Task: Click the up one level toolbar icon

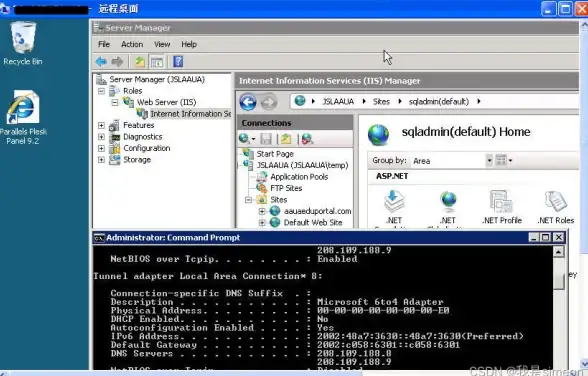Action: tap(140, 61)
